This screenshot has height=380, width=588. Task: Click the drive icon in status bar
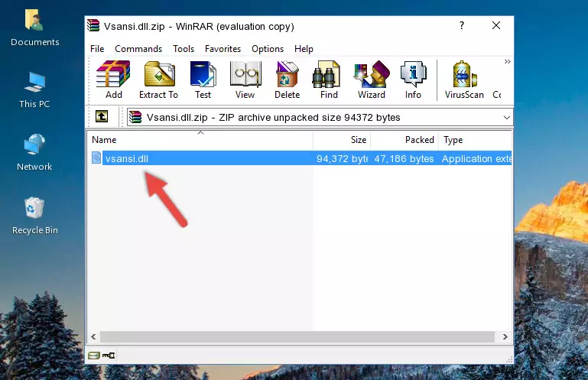94,356
